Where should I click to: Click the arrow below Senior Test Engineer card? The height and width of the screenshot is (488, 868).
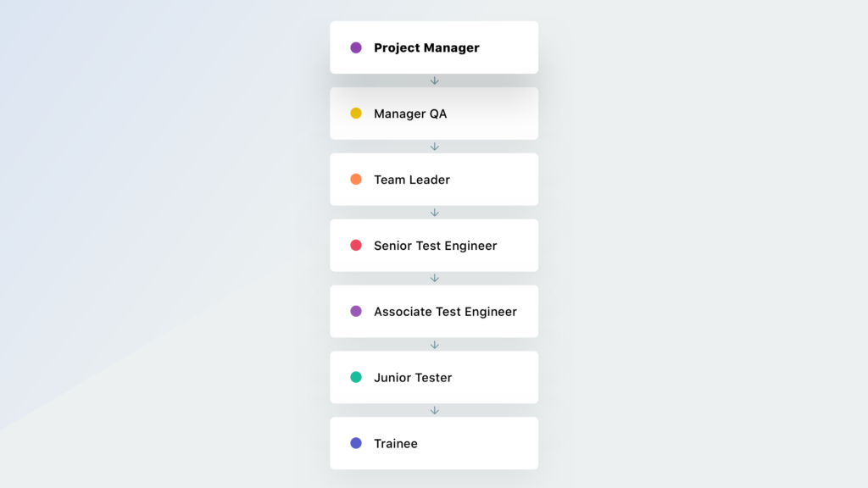tap(435, 278)
